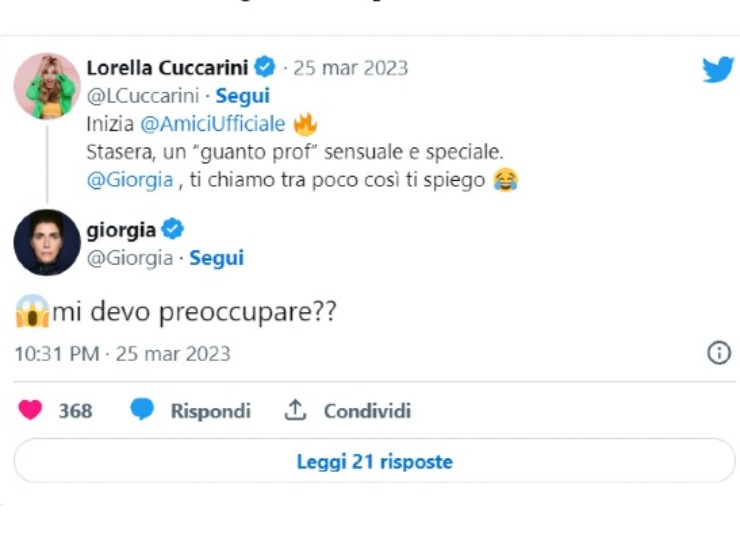This screenshot has width=740, height=550.
Task: Click Lorella Cuccarini's verified badge
Action: [x=264, y=68]
